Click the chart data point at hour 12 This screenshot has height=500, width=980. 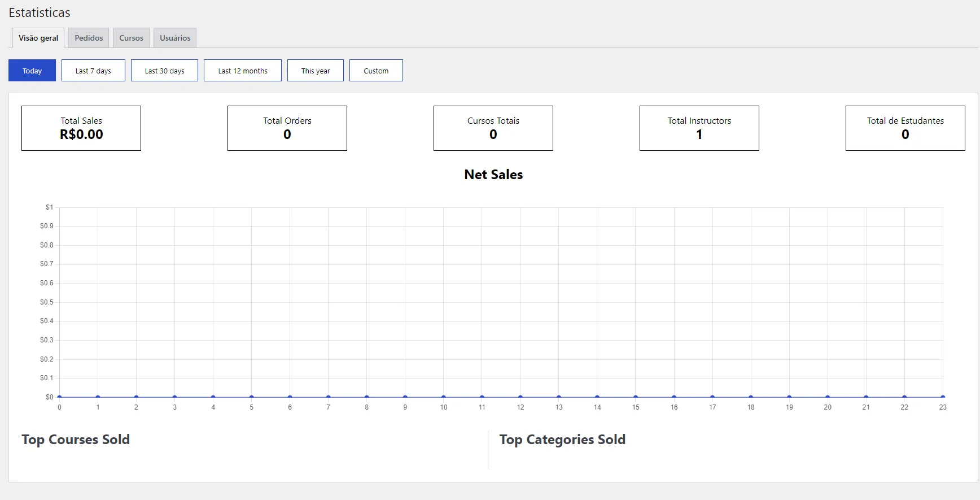520,397
